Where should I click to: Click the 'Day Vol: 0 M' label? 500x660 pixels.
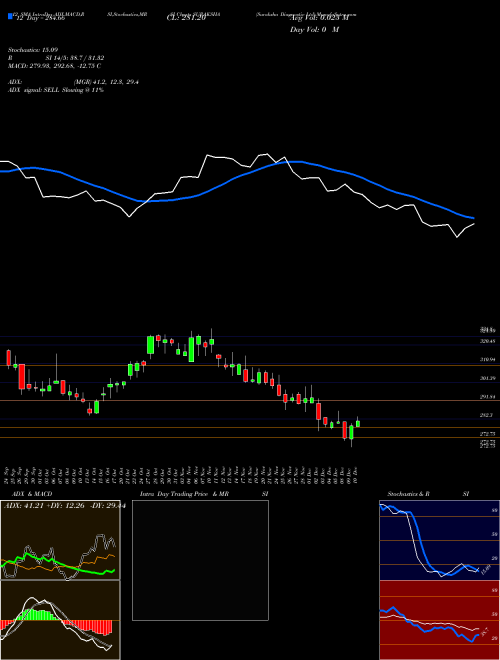(x=314, y=30)
